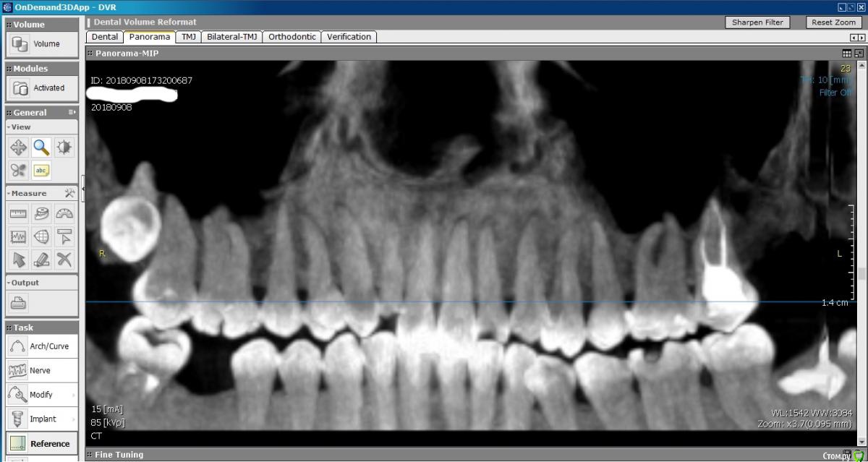
Task: Select the Pan move tool
Action: (19, 147)
